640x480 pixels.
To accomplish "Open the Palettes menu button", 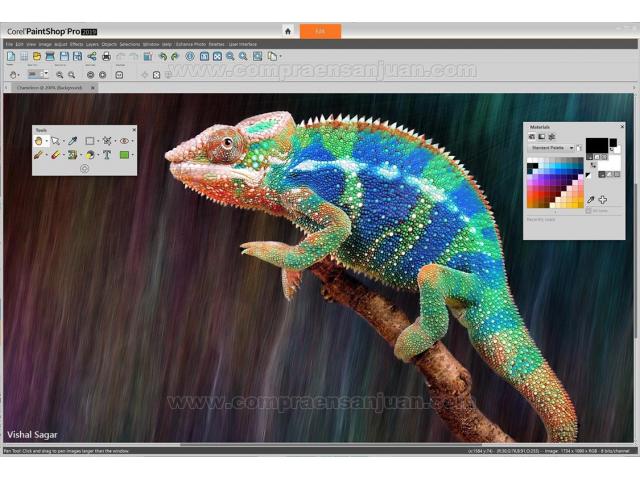I will coord(217,44).
